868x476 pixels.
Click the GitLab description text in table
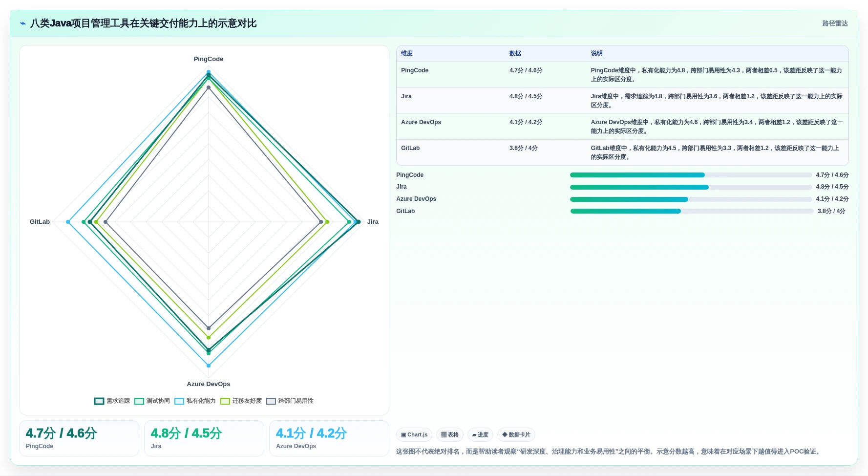pyautogui.click(x=716, y=152)
